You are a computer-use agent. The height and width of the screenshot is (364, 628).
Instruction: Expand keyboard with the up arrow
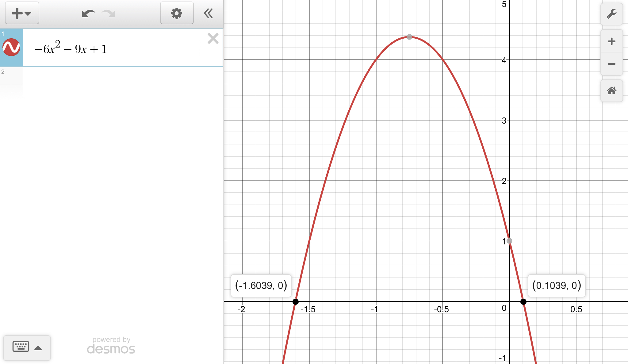tap(38, 348)
